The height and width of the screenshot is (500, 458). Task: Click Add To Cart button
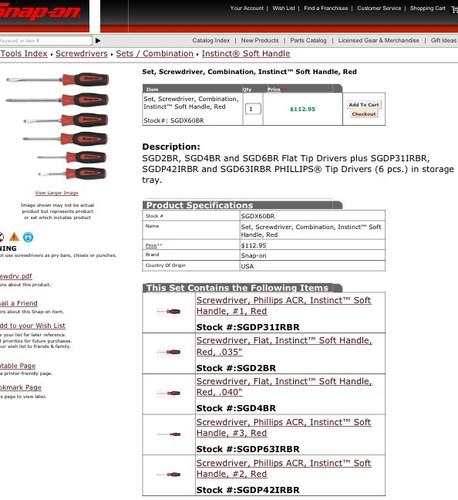[364, 105]
